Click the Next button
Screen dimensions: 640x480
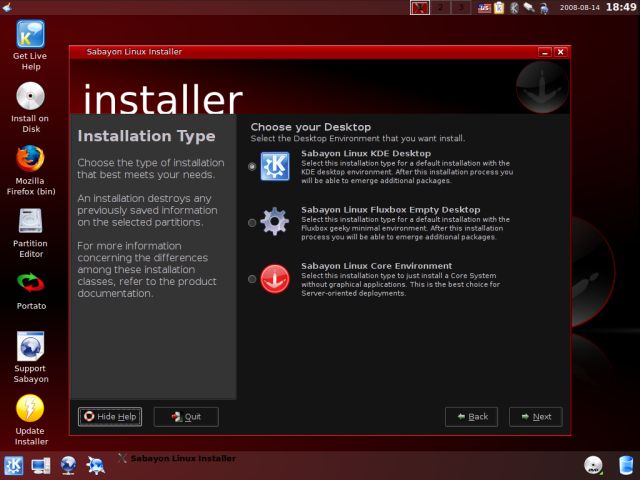[x=535, y=417]
